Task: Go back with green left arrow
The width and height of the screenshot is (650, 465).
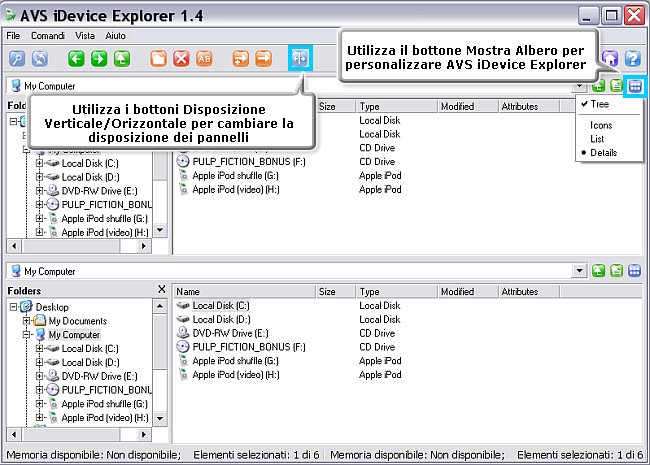Action: (x=76, y=58)
